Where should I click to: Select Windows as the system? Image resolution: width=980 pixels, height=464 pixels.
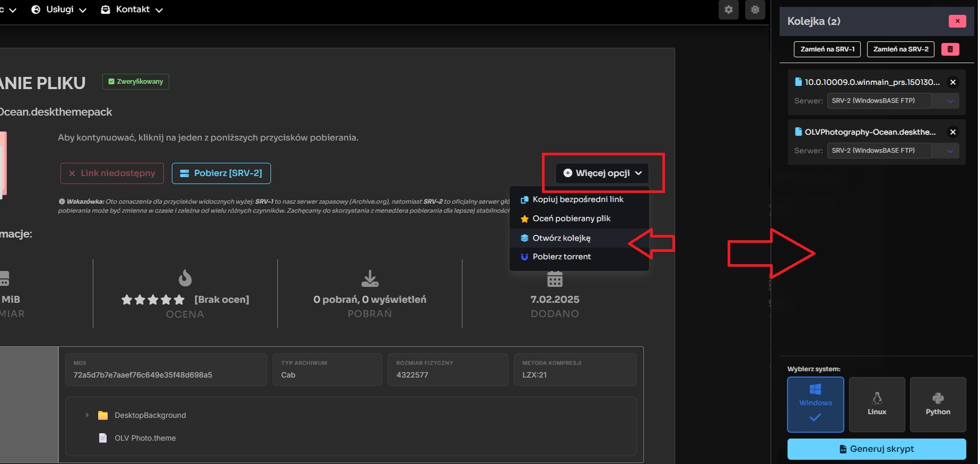point(815,404)
